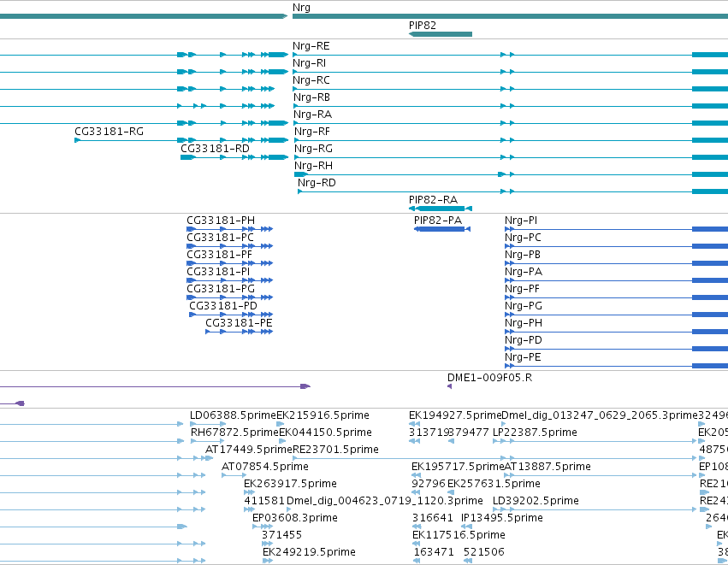Select the Nrg gene label
728x565 pixels.
[301, 8]
